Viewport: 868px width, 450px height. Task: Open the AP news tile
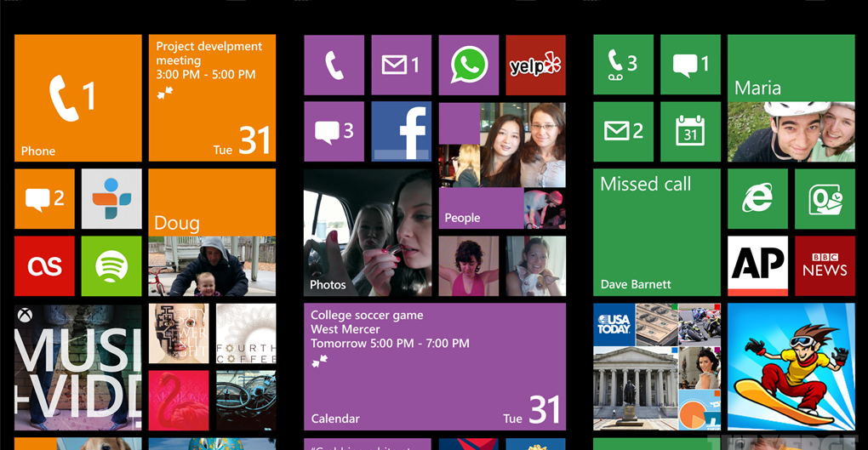pos(758,266)
